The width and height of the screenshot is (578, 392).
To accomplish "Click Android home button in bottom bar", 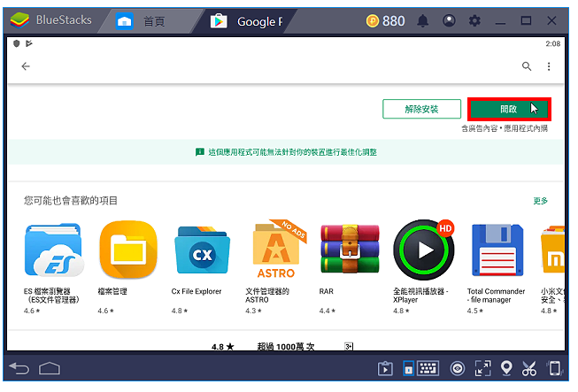I will [50, 368].
